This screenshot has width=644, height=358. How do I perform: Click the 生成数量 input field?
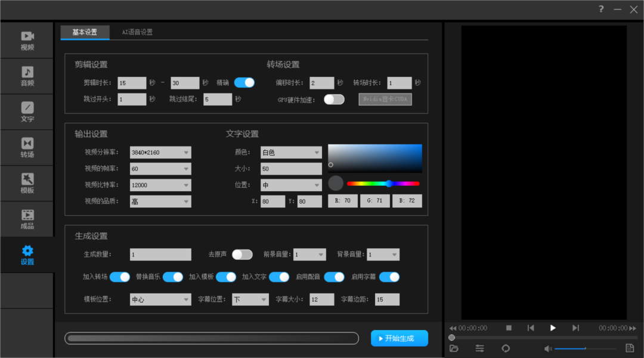pos(160,254)
